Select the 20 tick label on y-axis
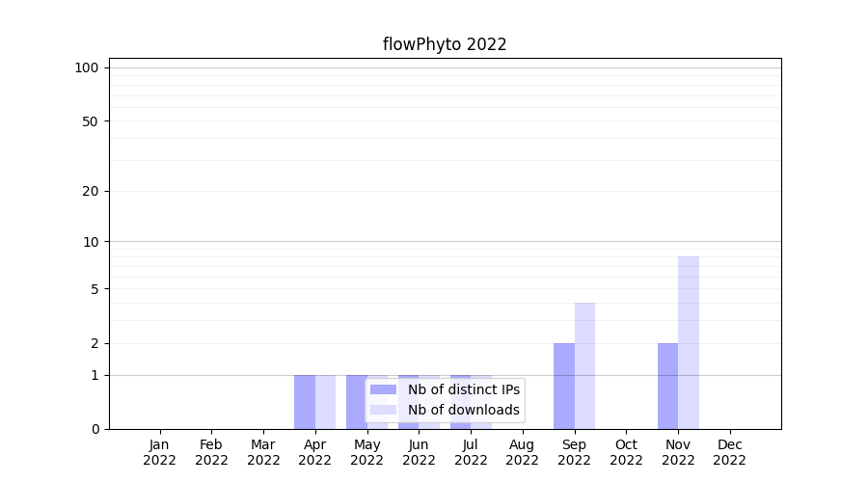This screenshot has height=482, width=868. coord(91,191)
